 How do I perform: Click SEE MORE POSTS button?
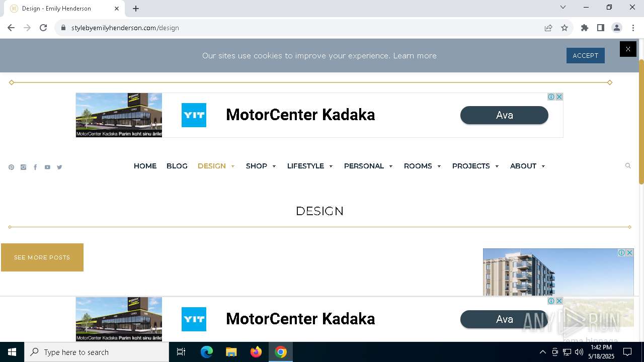(42, 257)
